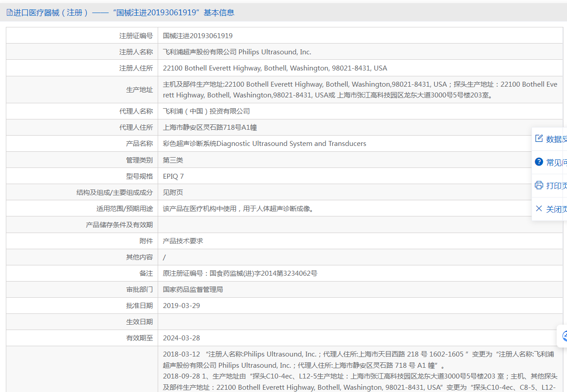Select the 注册证编号 row label
The width and height of the screenshot is (567, 392).
click(136, 36)
